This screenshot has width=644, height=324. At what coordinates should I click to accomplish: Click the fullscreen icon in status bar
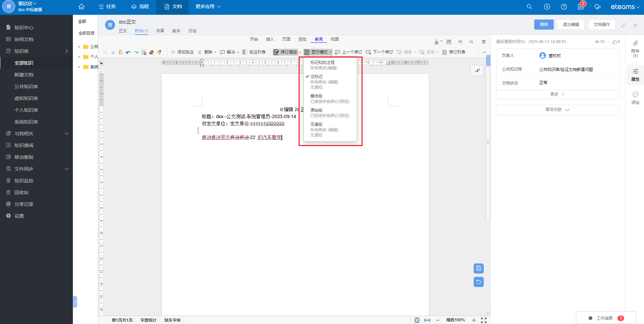(x=484, y=320)
